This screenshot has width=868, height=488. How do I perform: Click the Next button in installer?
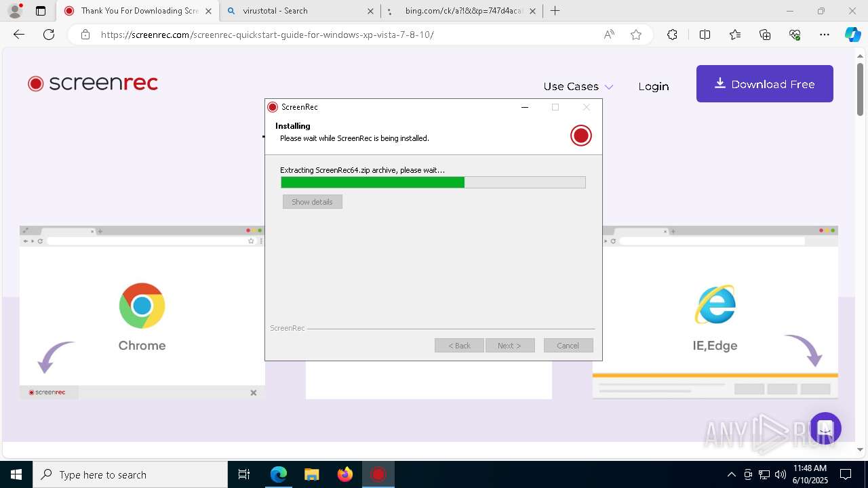(x=510, y=346)
